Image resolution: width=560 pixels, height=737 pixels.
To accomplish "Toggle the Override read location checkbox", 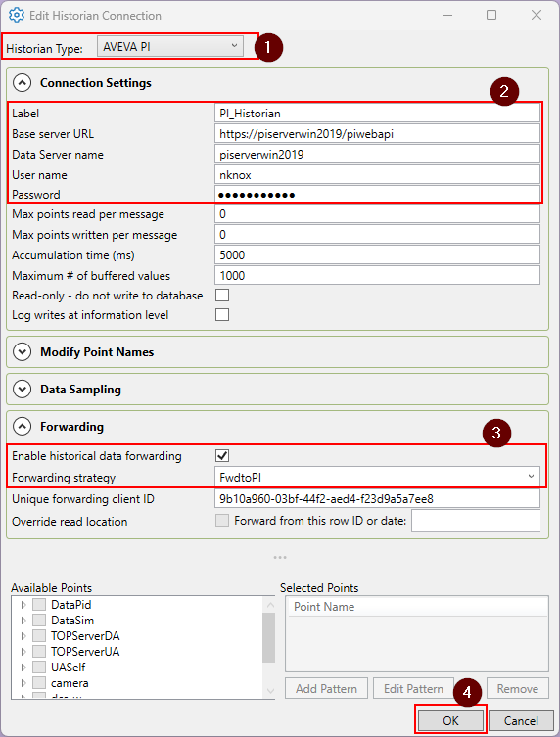I will click(222, 521).
